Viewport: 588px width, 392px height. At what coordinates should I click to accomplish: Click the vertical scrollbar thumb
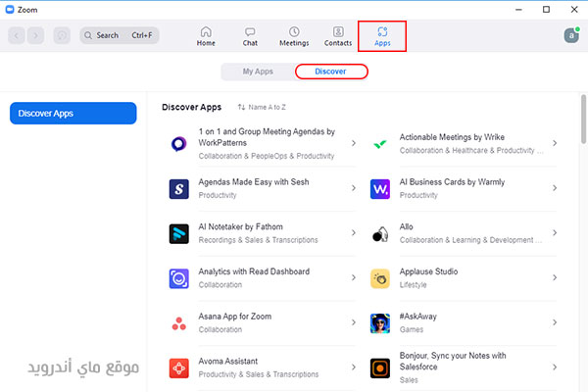pos(583,119)
